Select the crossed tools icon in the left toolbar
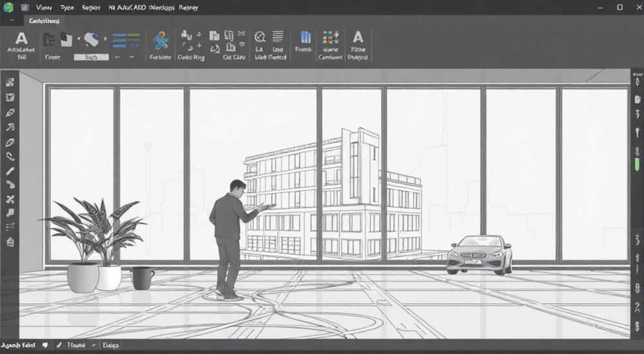 click(x=10, y=200)
